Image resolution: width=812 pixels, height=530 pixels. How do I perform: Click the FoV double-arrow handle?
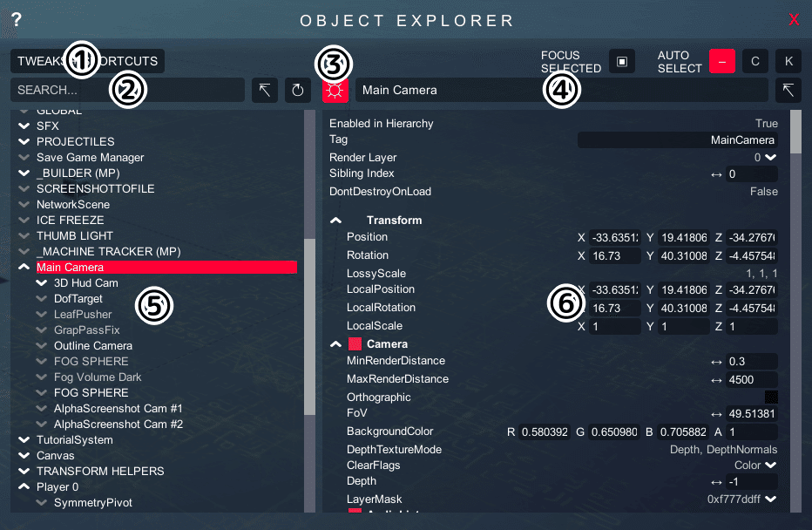coord(716,414)
